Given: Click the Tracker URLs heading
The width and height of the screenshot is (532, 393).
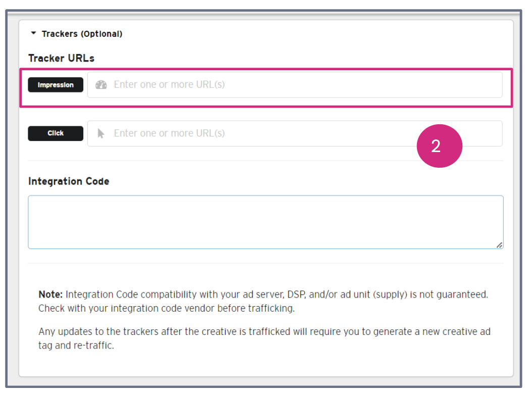Looking at the screenshot, I should coord(61,58).
